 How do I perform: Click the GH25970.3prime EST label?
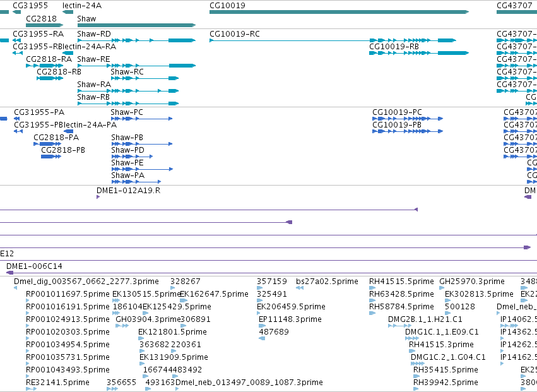(x=472, y=282)
